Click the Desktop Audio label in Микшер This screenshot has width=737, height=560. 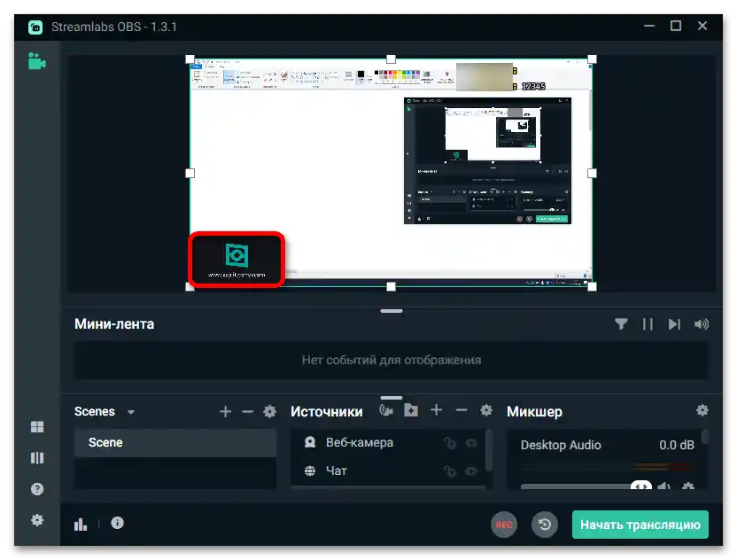click(x=561, y=445)
